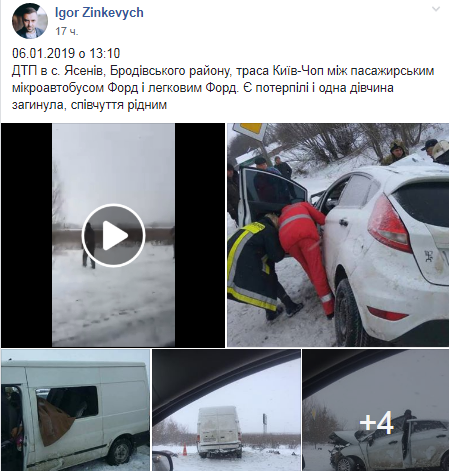
Task: Open the damaged white minibus side photo
Action: [x=75, y=410]
